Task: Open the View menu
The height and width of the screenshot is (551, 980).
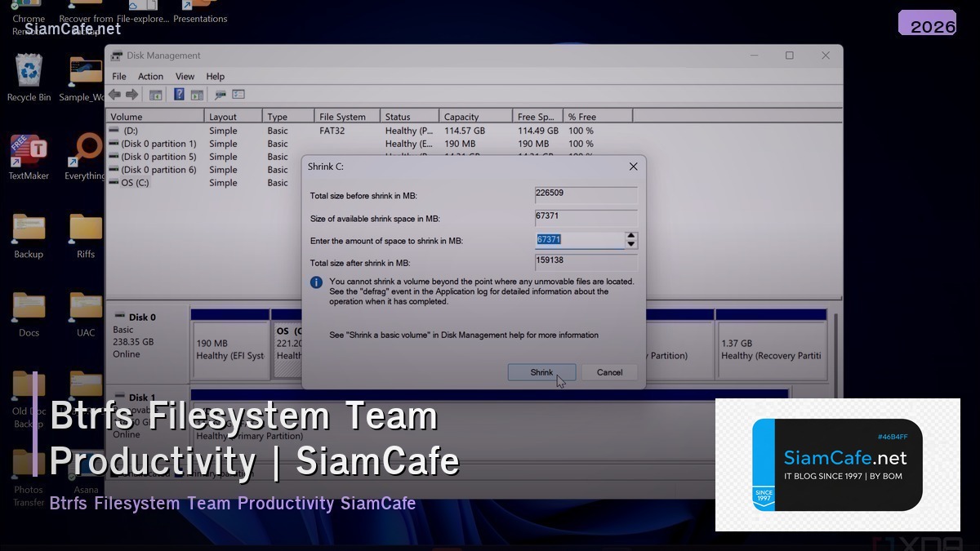Action: point(185,76)
